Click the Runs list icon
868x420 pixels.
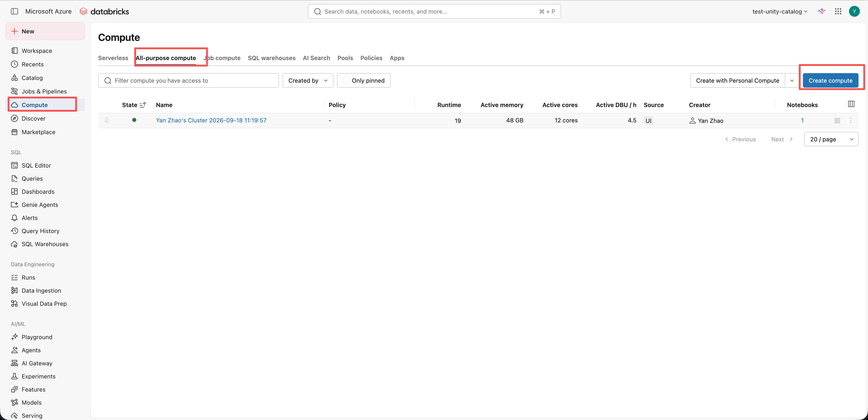click(14, 277)
